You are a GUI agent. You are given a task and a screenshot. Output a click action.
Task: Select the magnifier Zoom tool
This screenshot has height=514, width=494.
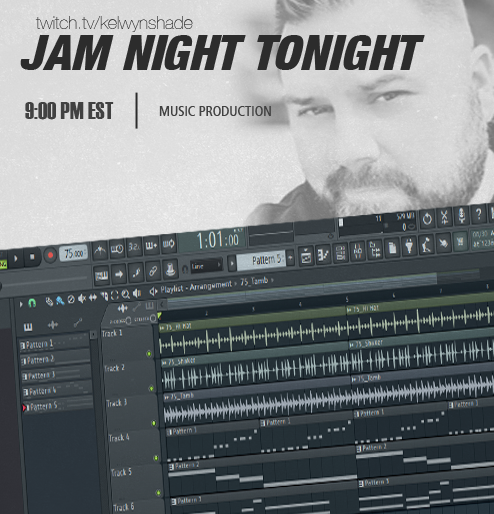pos(126,294)
